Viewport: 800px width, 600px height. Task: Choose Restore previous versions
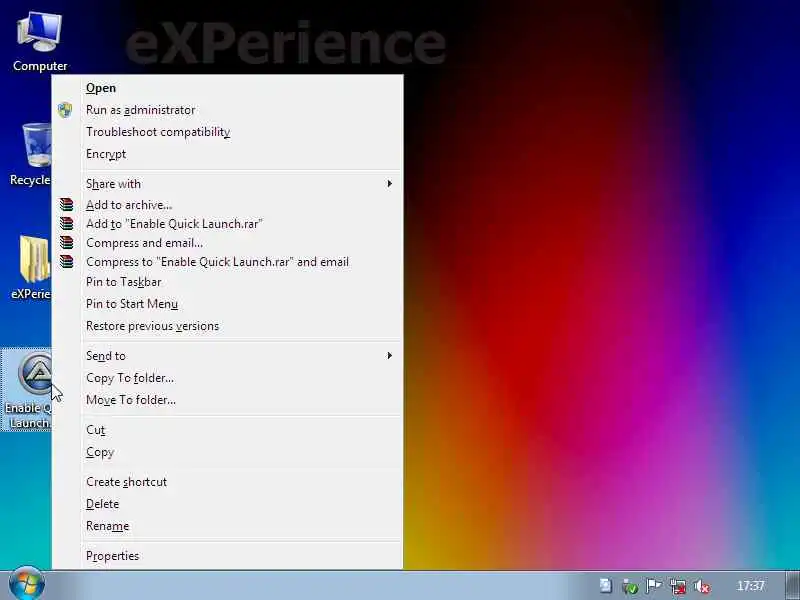228,326
